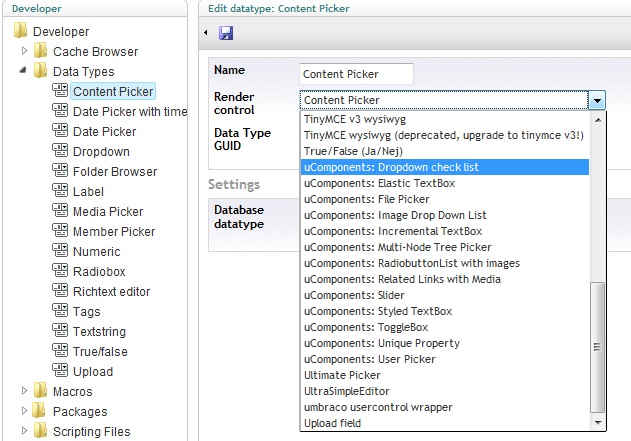
Task: Click the small back arrow beside save icon
Action: (x=206, y=33)
